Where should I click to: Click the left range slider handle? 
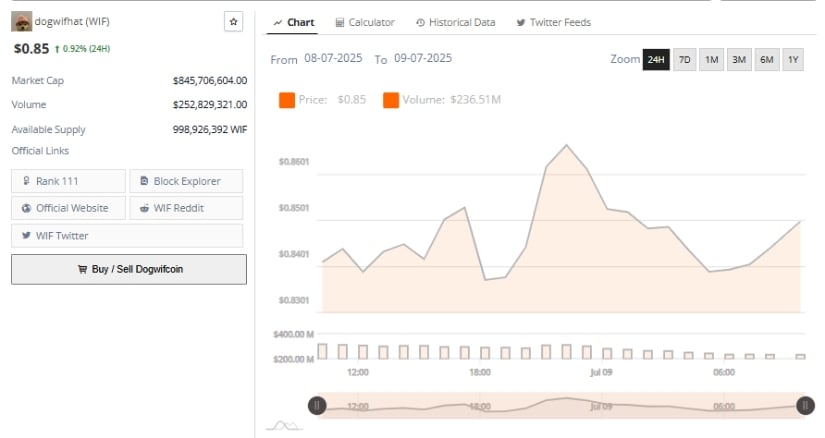(x=317, y=405)
